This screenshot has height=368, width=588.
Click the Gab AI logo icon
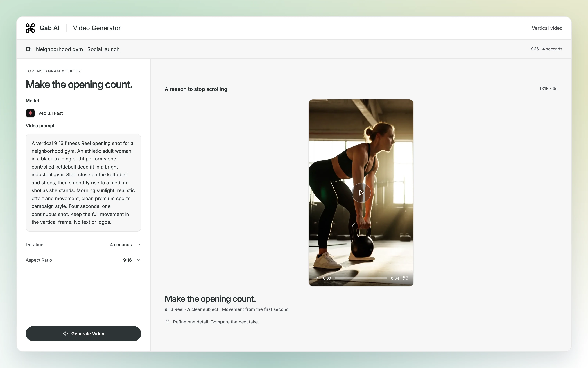pos(30,28)
